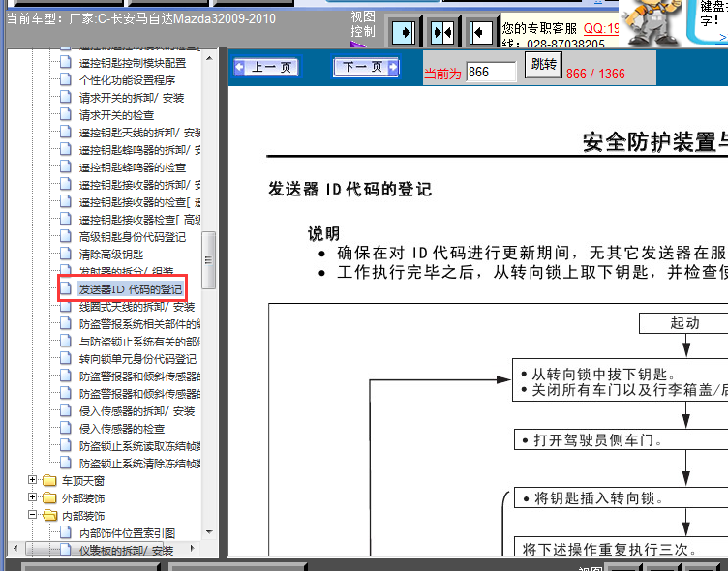Go to previous page with 上一页 button

tap(267, 68)
